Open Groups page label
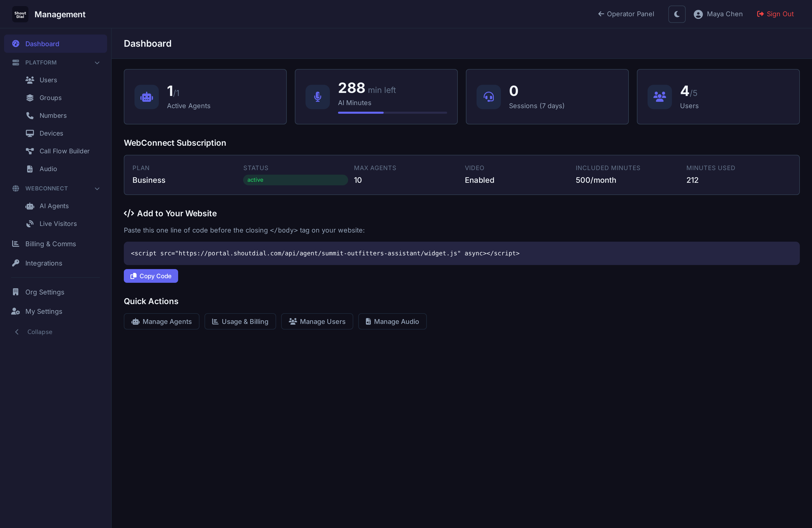The width and height of the screenshot is (812, 528). pos(50,98)
